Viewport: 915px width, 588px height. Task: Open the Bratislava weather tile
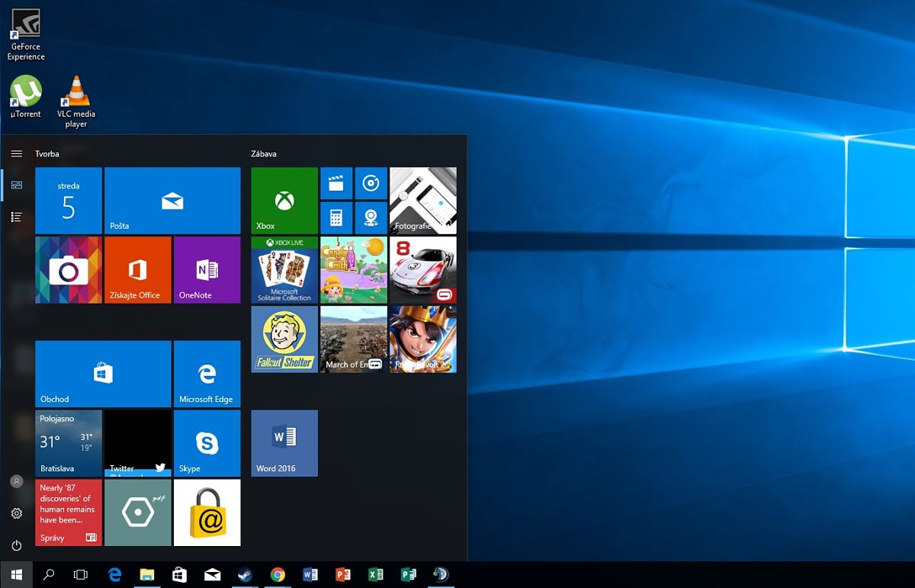click(x=69, y=443)
